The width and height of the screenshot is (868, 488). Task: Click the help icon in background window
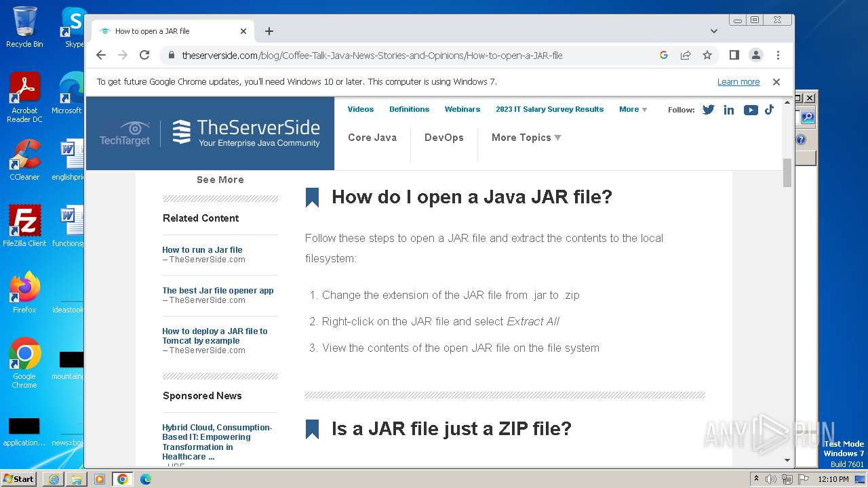(x=801, y=140)
